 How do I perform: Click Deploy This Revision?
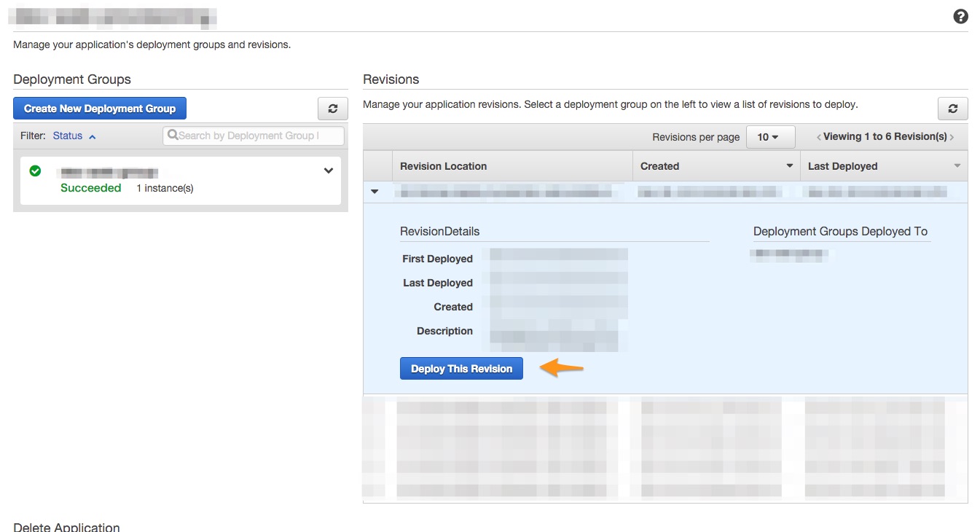[460, 368]
